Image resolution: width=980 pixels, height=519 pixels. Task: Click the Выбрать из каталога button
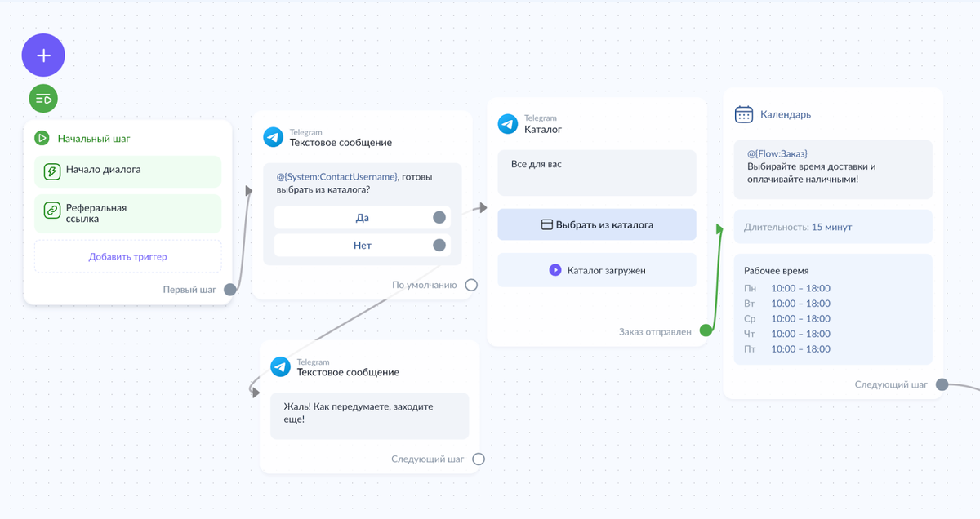tap(596, 224)
